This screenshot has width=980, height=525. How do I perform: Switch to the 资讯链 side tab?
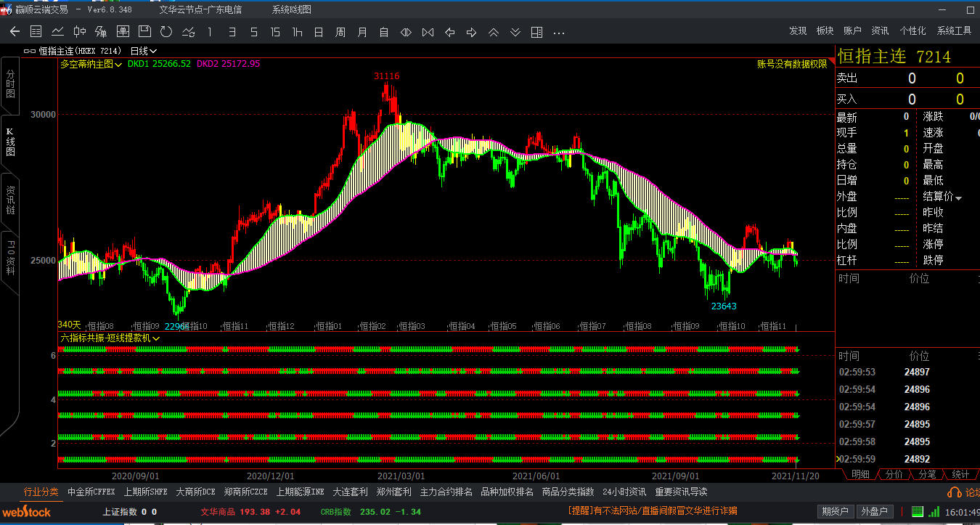point(10,200)
